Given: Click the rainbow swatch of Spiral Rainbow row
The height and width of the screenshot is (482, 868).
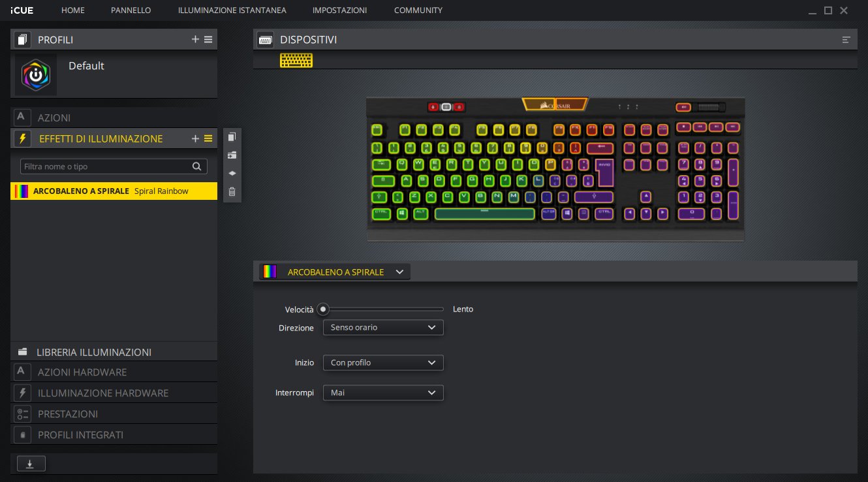Looking at the screenshot, I should pyautogui.click(x=22, y=191).
